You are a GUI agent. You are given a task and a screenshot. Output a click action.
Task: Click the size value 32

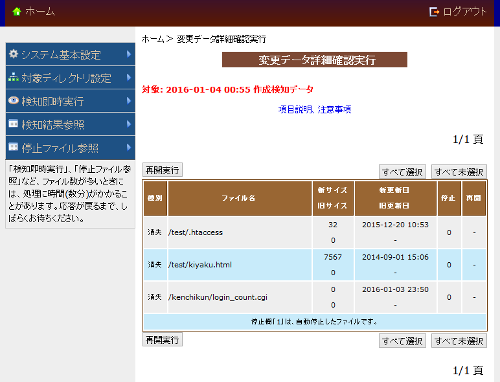click(333, 225)
